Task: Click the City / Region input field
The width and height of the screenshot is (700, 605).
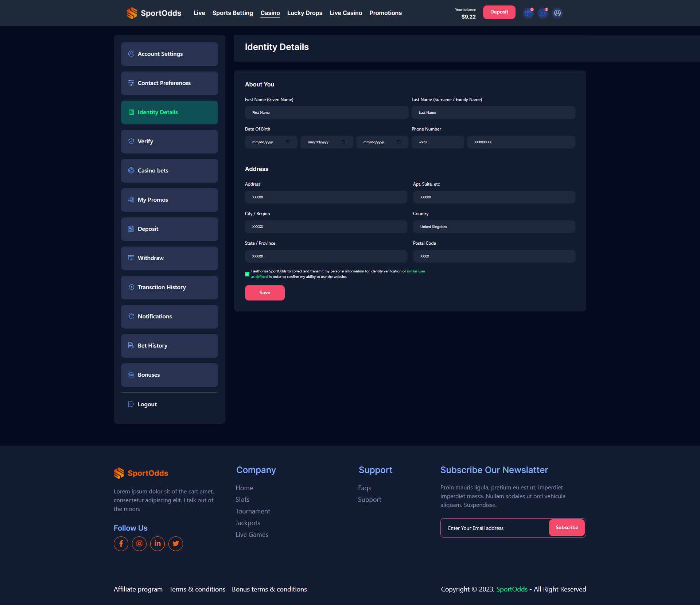Action: pyautogui.click(x=326, y=226)
